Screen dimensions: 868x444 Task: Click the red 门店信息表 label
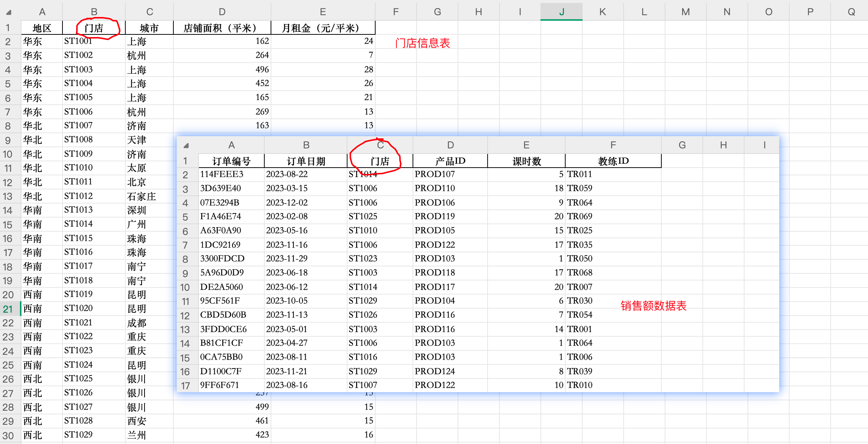click(x=422, y=43)
